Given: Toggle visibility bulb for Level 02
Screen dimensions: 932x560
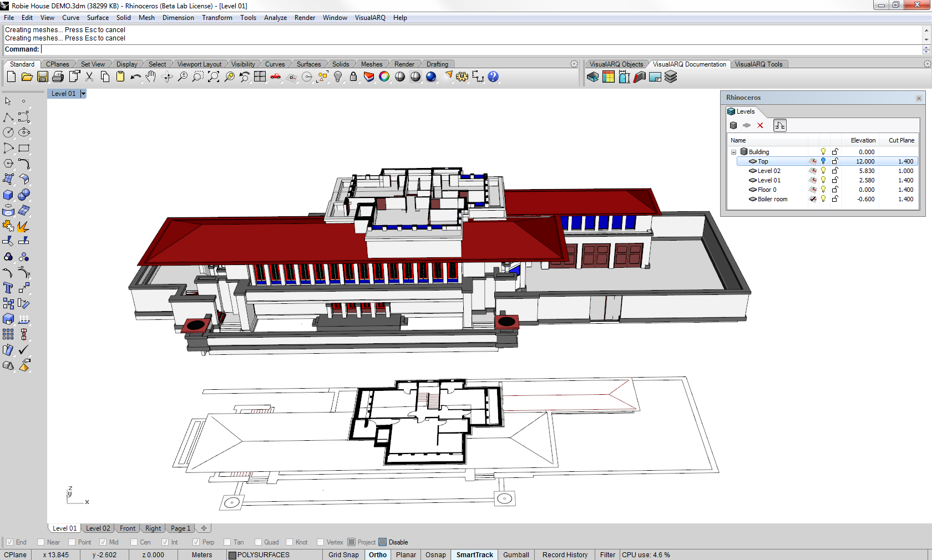Looking at the screenshot, I should click(823, 171).
